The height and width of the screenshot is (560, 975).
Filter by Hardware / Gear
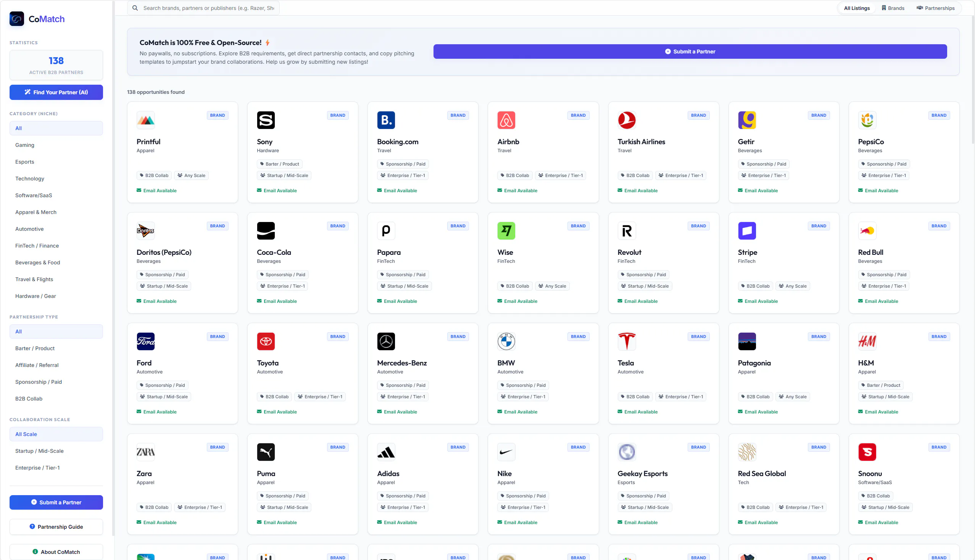(x=56, y=296)
